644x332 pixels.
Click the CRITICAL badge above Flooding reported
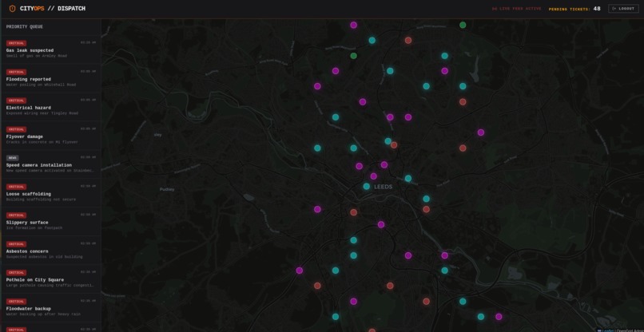(17, 72)
